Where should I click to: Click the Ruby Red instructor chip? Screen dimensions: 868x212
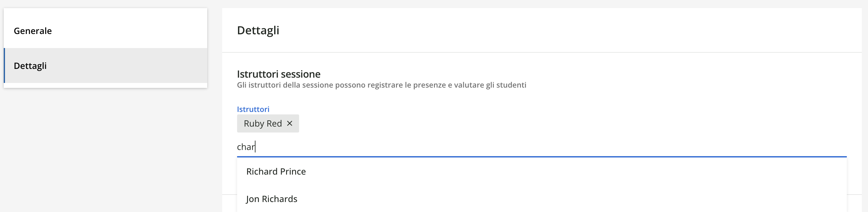coord(263,123)
